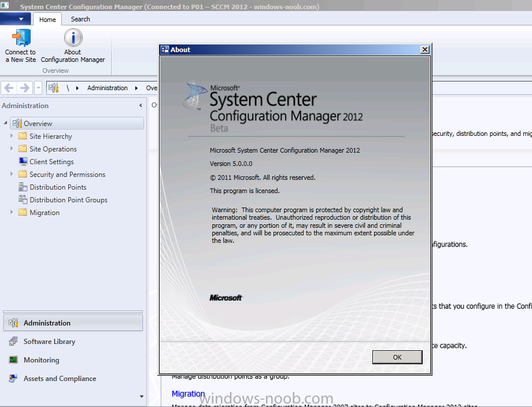Click the Administration workspace icon
Viewport: 532px width, 407px height.
[13, 323]
